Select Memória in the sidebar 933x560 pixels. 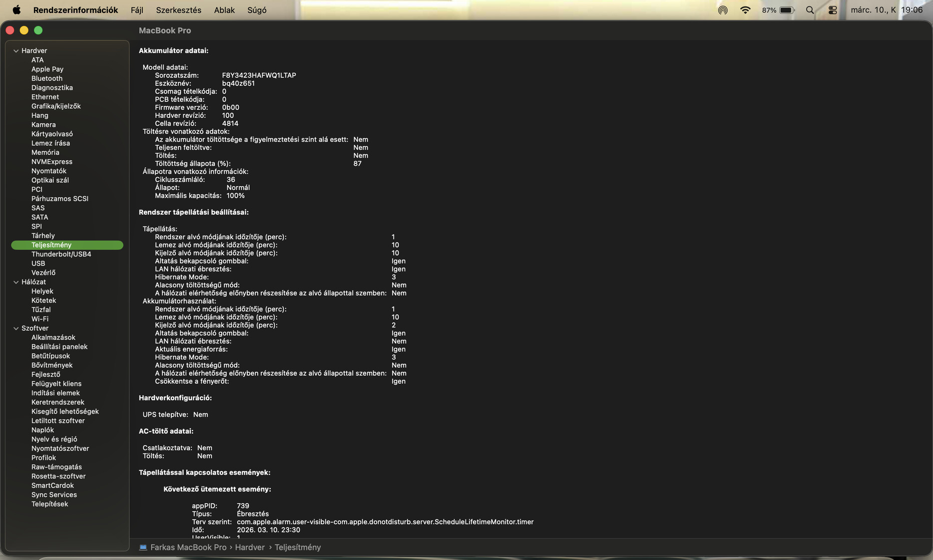pos(45,152)
